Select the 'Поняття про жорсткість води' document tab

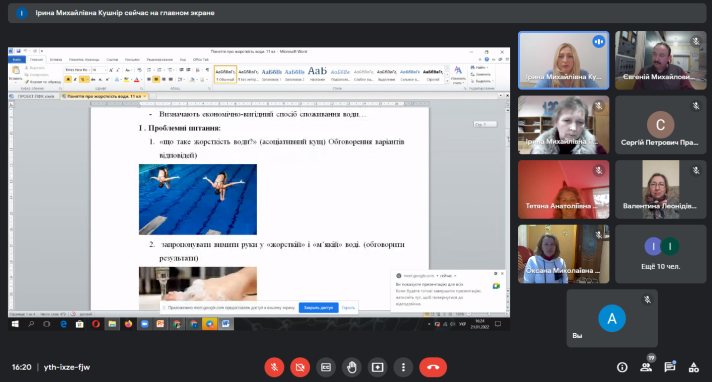pos(104,96)
